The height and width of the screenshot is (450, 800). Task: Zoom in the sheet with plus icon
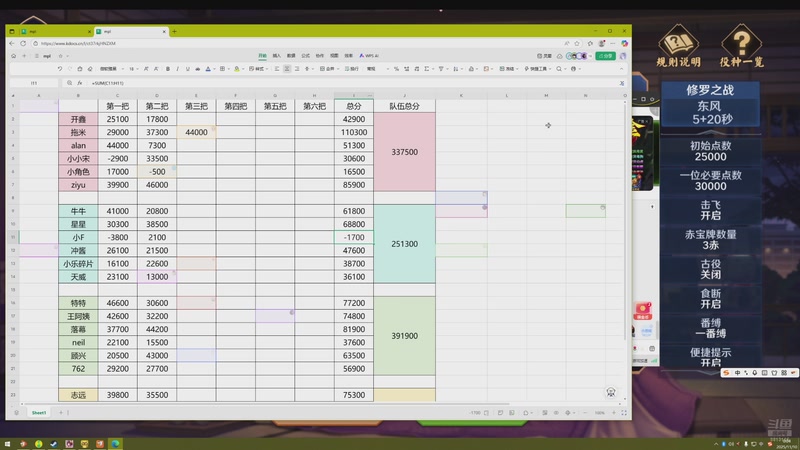(614, 412)
